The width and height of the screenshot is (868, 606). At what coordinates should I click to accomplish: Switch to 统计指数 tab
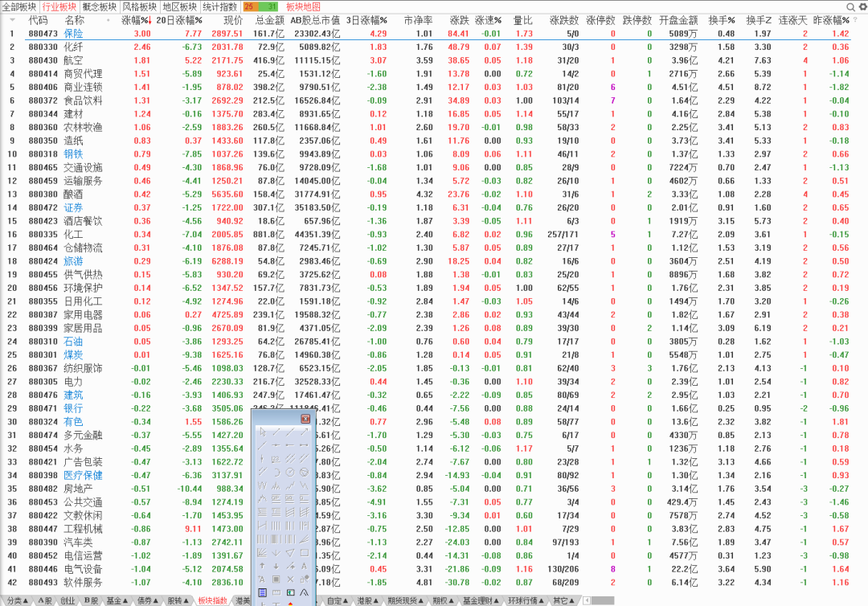point(219,6)
